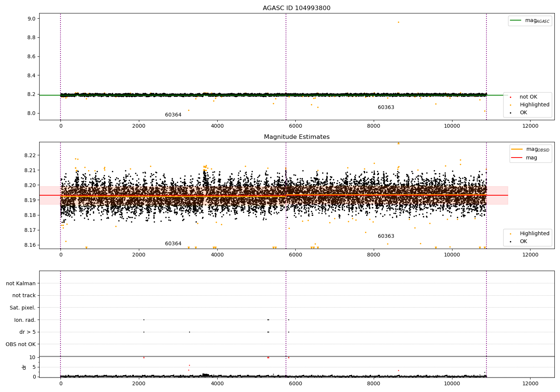This screenshot has width=560, height=392.
Task: Click the green line swatch beside mag AGASC legend entry
Action: pos(516,21)
